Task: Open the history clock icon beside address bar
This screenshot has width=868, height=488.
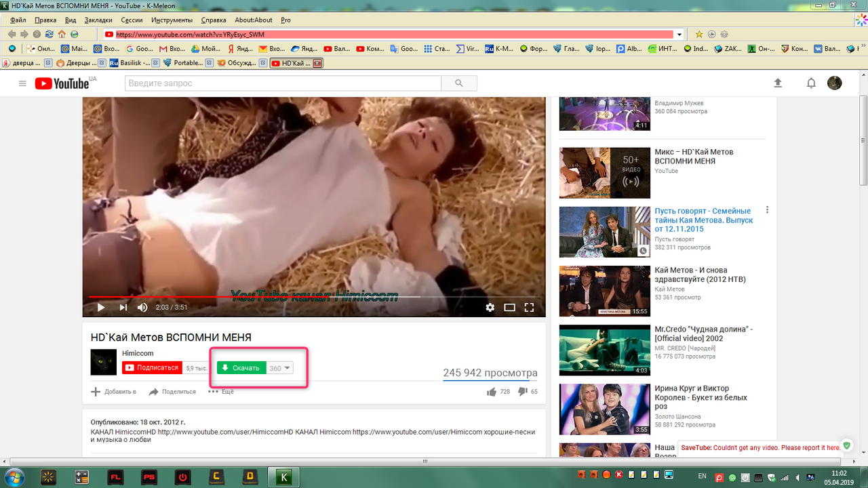Action: (x=711, y=34)
